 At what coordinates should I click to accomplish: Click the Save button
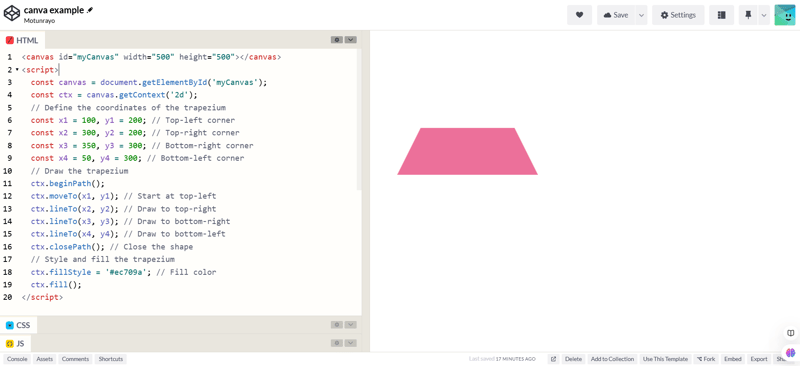[x=616, y=15]
